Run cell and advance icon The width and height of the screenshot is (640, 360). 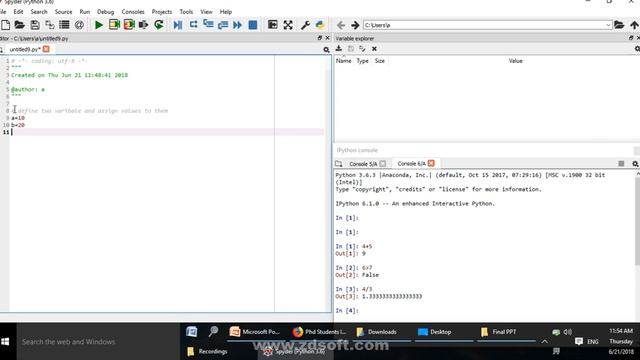(129, 25)
